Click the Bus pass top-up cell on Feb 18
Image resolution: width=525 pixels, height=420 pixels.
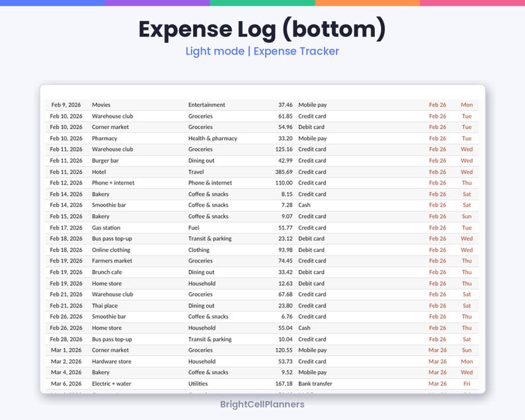click(112, 239)
